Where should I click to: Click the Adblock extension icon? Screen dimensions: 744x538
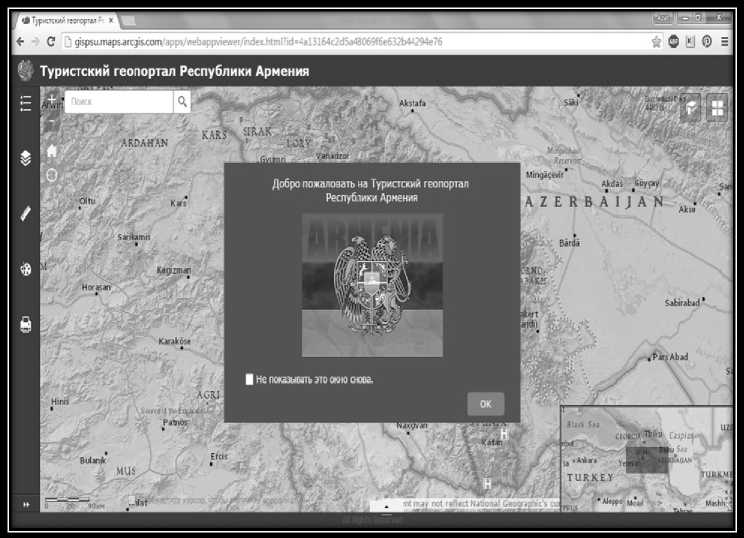pos(673,42)
